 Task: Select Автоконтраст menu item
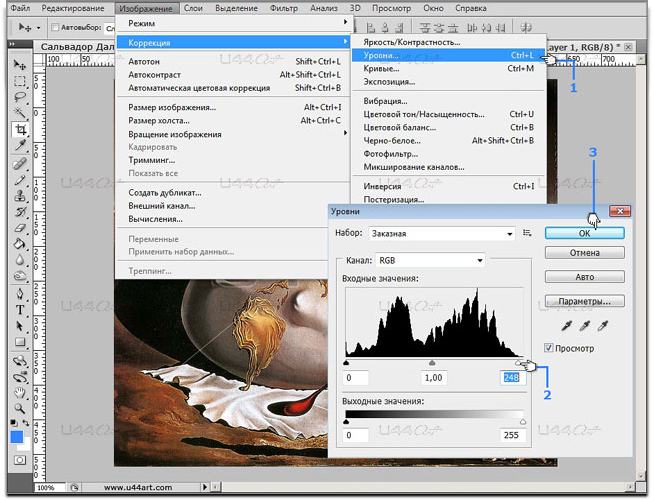tap(234, 75)
